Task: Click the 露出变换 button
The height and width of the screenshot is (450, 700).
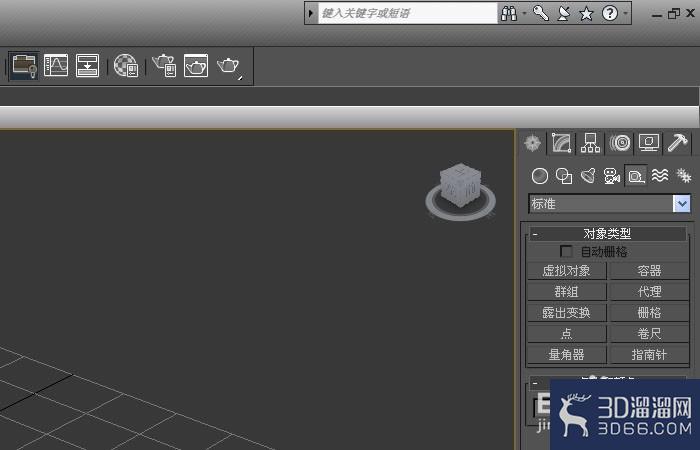Action: [x=567, y=312]
